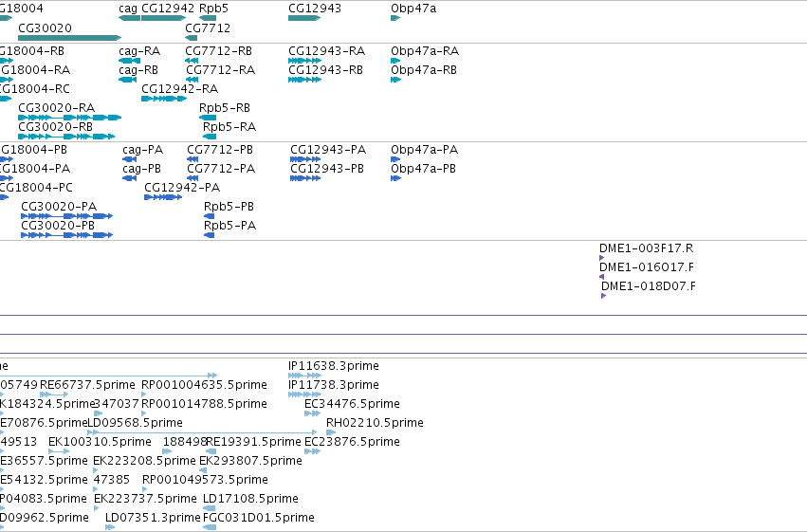Click the RP001004635.5prime EST
The width and height of the screenshot is (807, 532).
pos(143,394)
